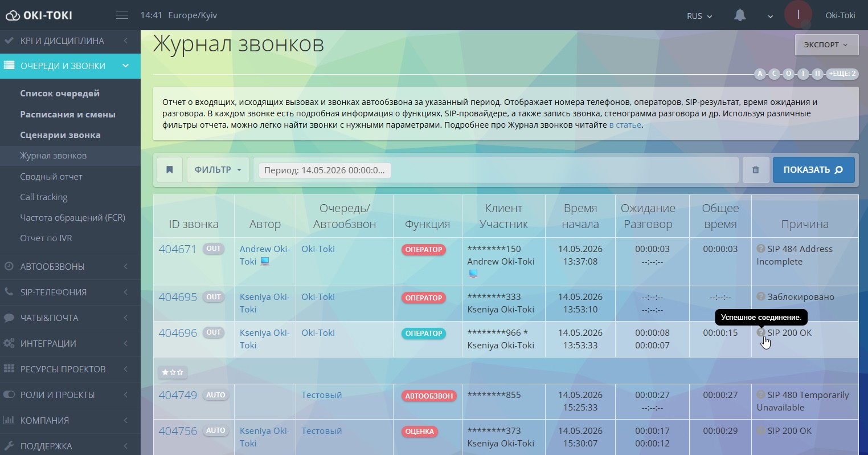Open the Сводный отчет report
The width and height of the screenshot is (868, 455).
51,177
